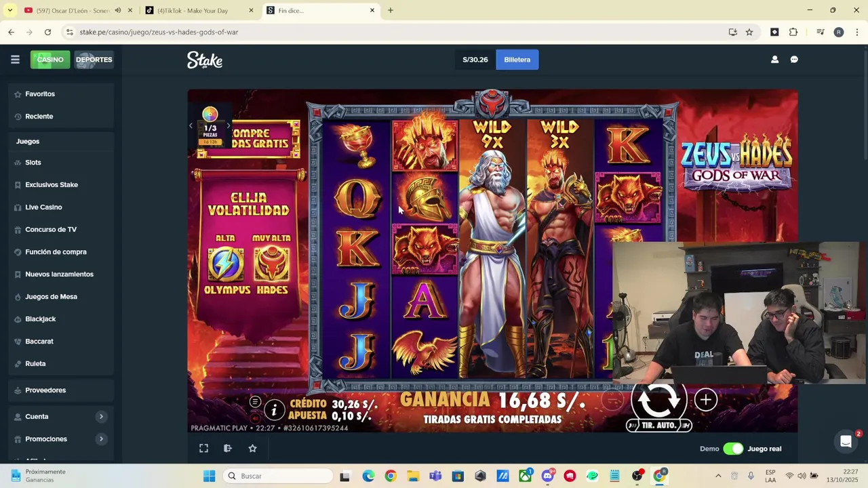The height and width of the screenshot is (488, 868).
Task: Open the Chrome extensions puzzle icon
Action: click(793, 32)
